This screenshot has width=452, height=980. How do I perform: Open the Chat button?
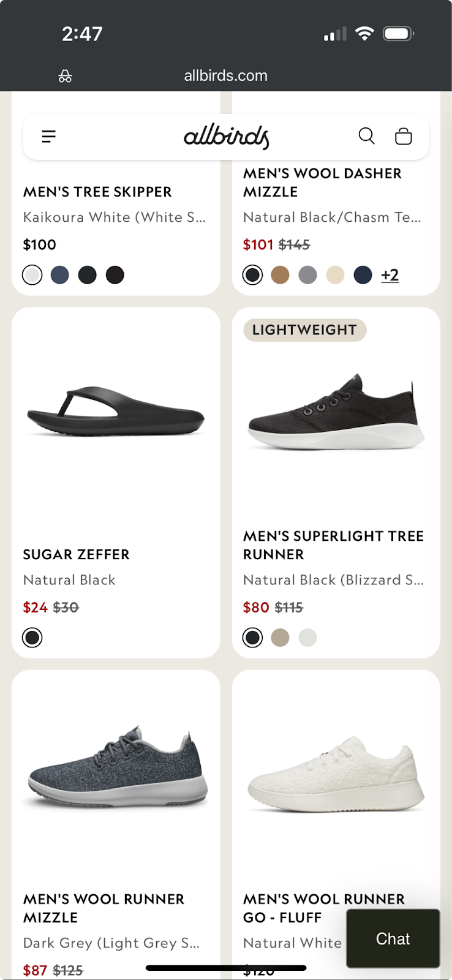(x=393, y=938)
